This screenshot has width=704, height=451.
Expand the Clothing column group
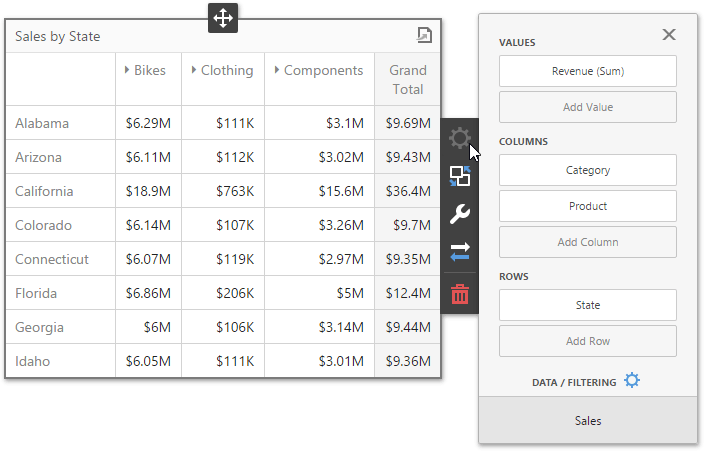[x=192, y=71]
